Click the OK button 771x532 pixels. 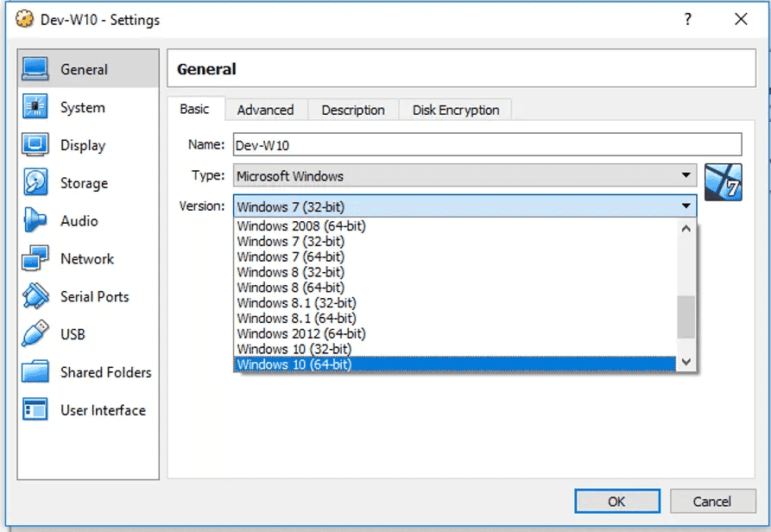tap(616, 501)
